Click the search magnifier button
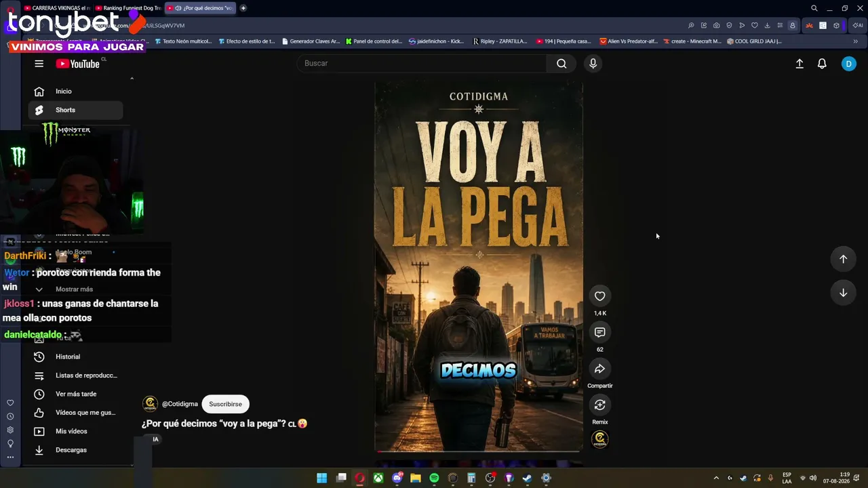 pos(561,64)
